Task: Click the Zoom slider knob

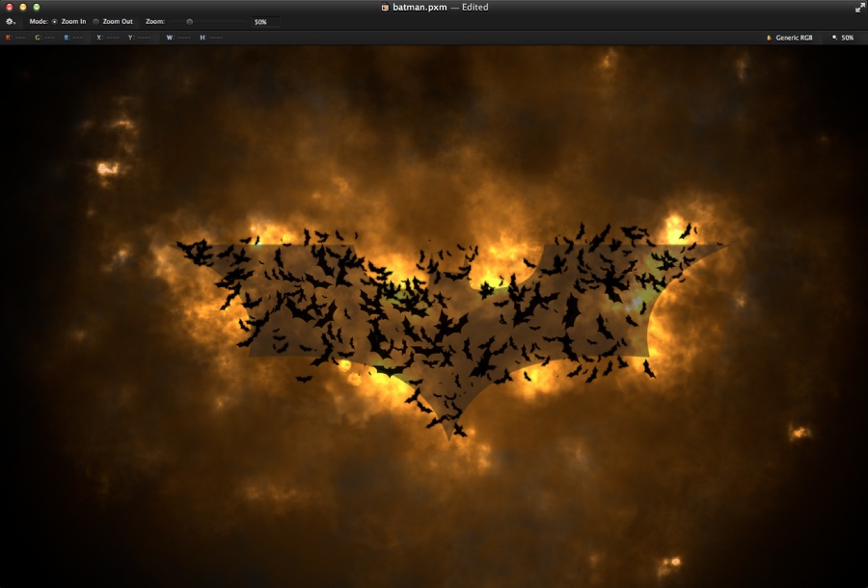Action: pos(189,21)
